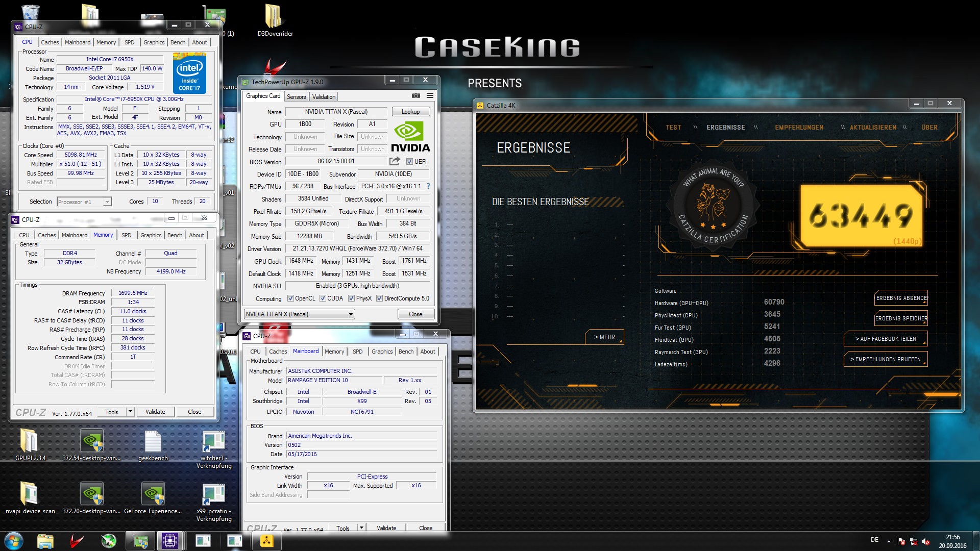Click the taskbar clock showing 21:56
The height and width of the screenshot is (551, 980).
point(952,541)
